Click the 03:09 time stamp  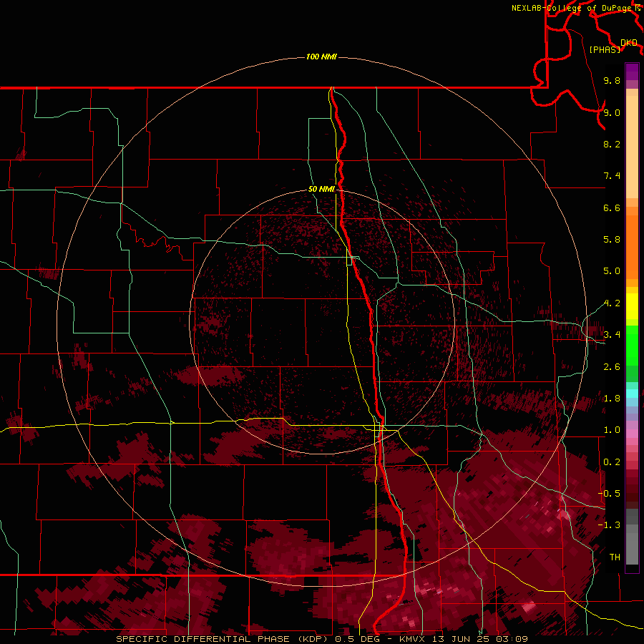[514, 639]
